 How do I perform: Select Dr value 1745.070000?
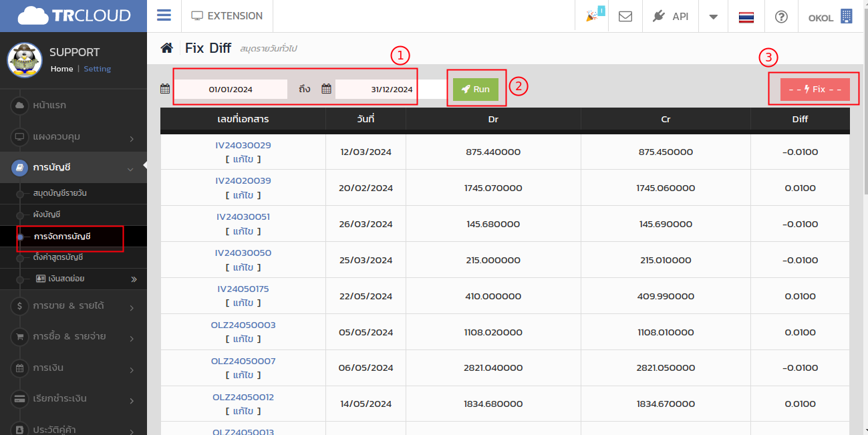493,188
